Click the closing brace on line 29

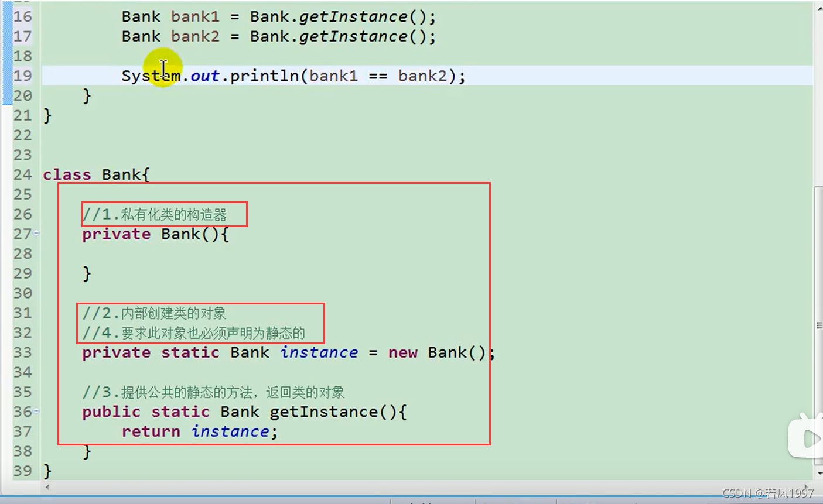(x=87, y=273)
